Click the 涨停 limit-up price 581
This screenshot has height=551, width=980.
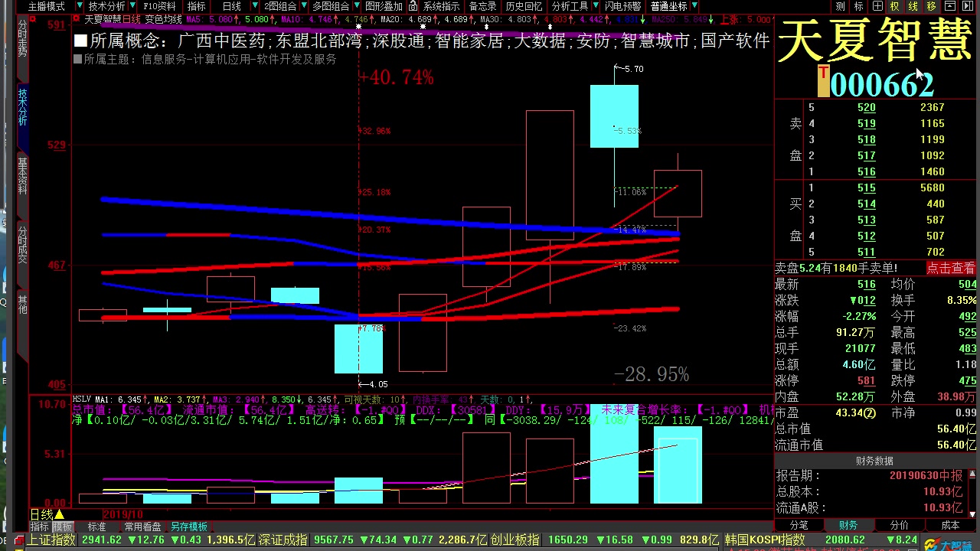[867, 380]
